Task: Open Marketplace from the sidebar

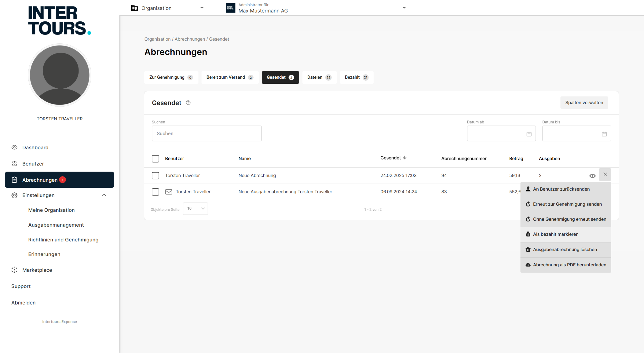Action: click(37, 270)
